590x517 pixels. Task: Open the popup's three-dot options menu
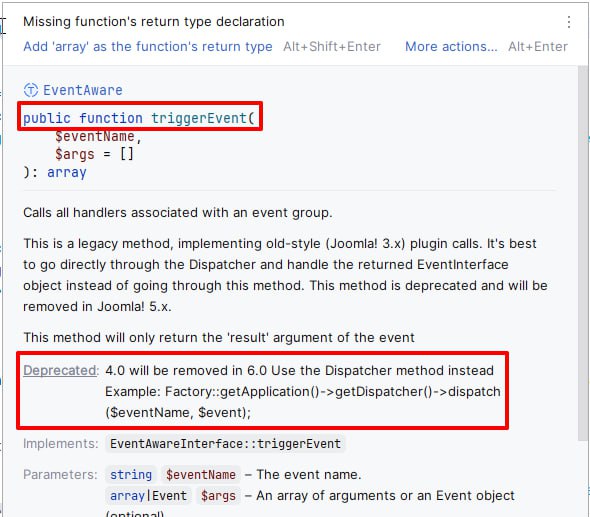(569, 22)
